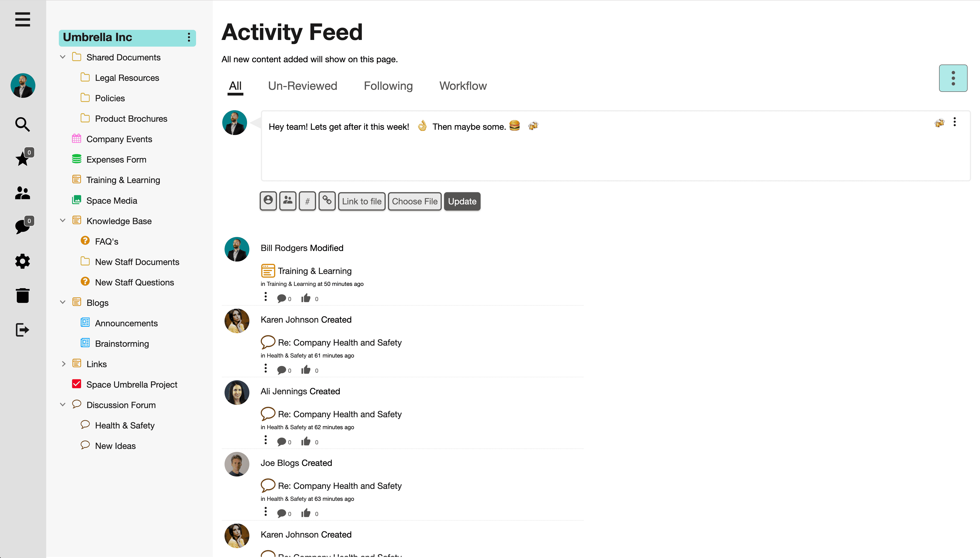Switch to the Workflow tab
The image size is (980, 558).
[463, 86]
